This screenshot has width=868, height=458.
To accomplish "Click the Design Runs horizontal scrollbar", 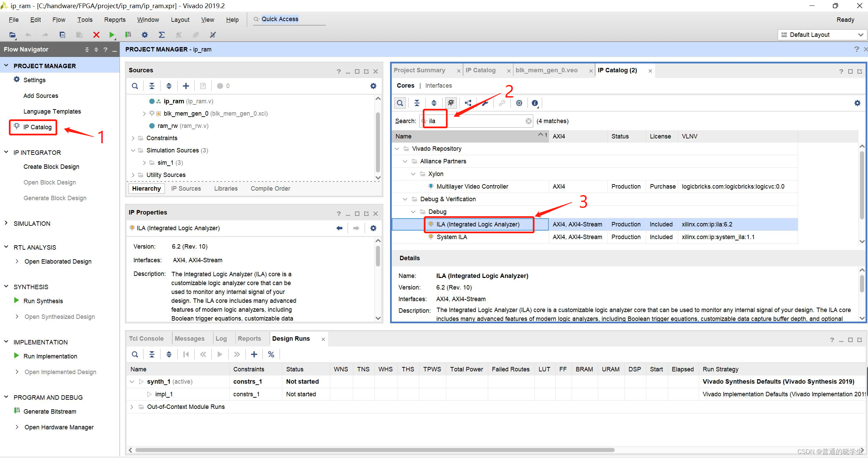I will pyautogui.click(x=375, y=450).
